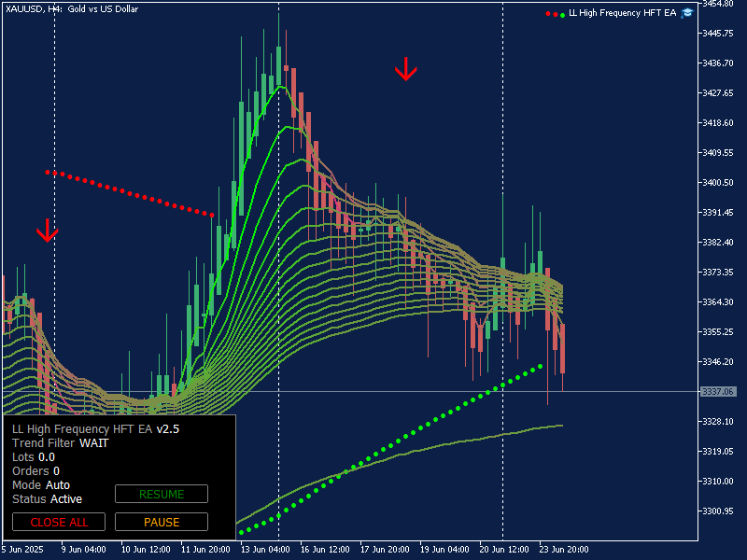The width and height of the screenshot is (747, 560).
Task: Click the 11 Jun 20:00 time axis label
Action: (205, 549)
